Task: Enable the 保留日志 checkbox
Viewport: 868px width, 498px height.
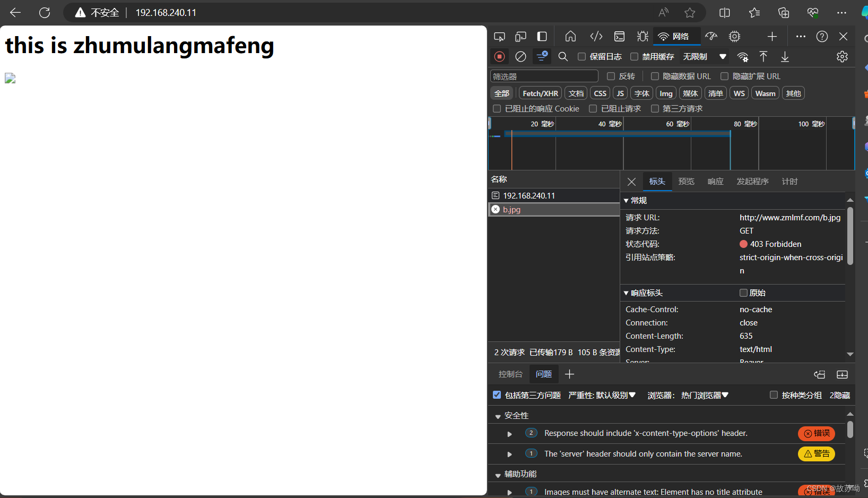Action: tap(582, 56)
